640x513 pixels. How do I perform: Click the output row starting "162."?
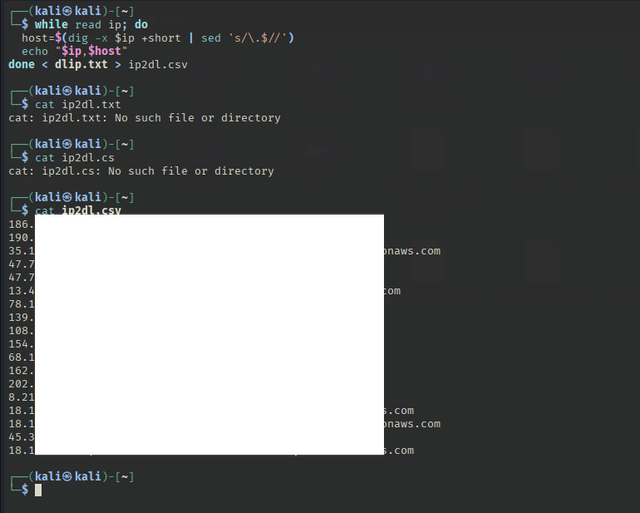22,371
